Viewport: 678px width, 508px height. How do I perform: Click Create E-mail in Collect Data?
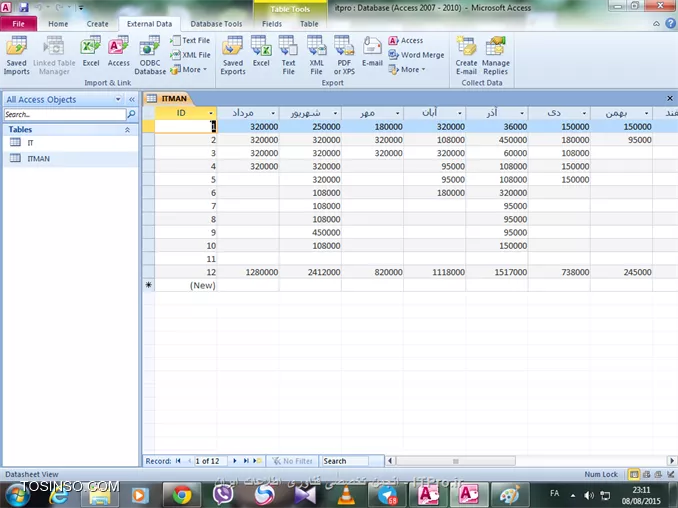point(466,55)
